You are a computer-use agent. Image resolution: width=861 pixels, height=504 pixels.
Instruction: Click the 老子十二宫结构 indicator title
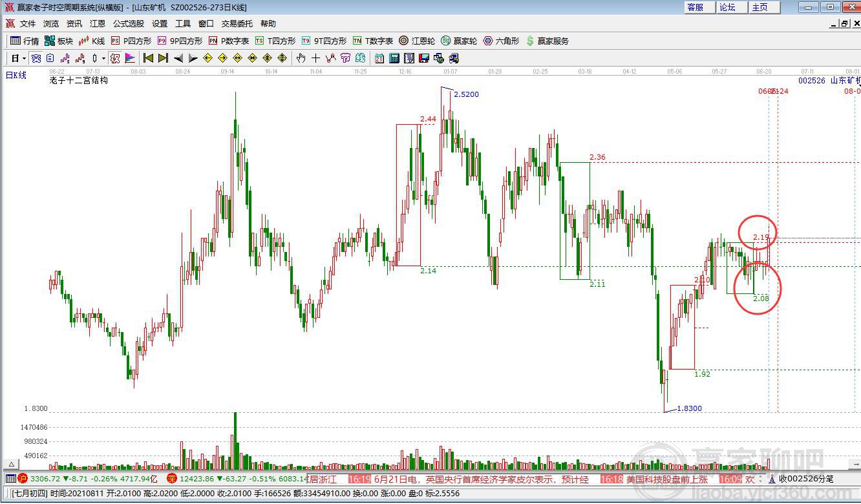[78, 80]
